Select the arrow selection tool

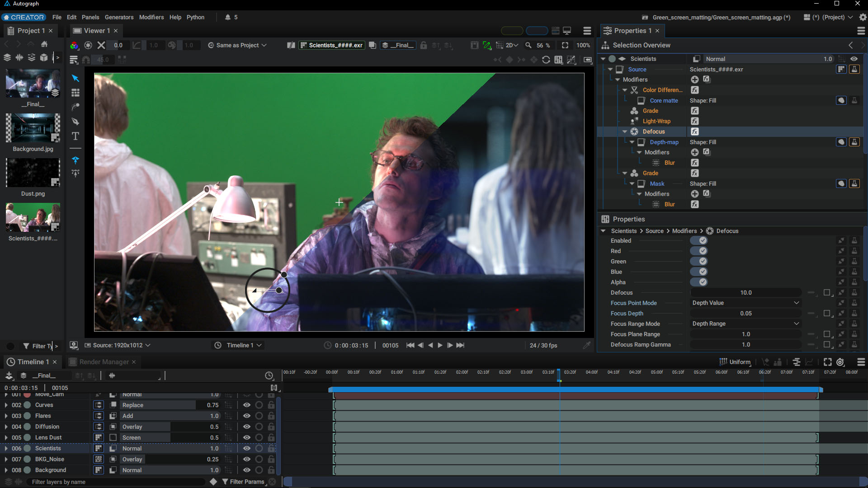[x=75, y=78]
